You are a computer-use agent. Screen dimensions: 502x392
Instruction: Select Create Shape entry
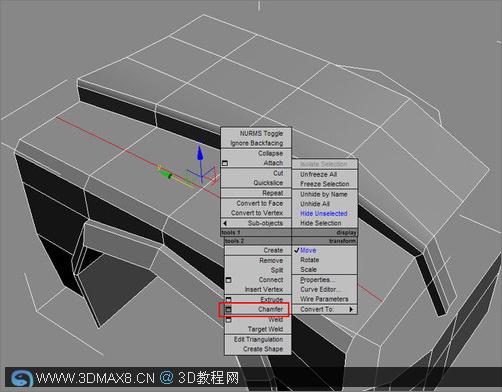tap(263, 349)
